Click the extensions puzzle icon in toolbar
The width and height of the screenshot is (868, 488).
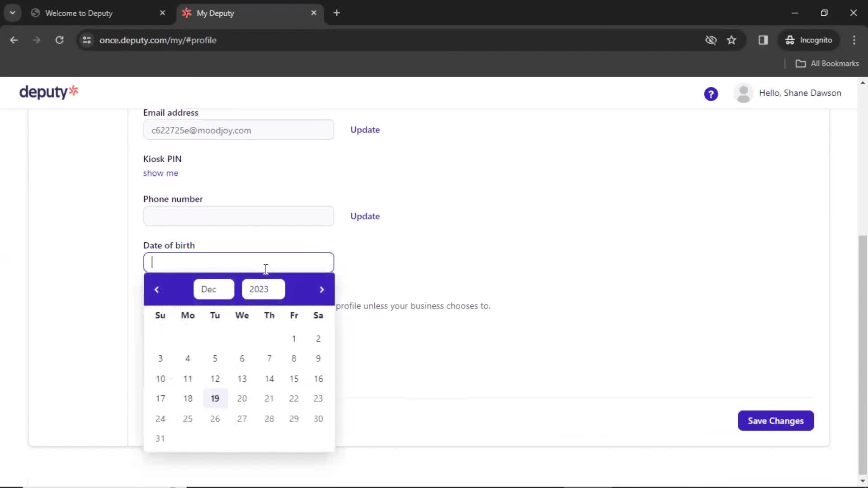point(763,40)
